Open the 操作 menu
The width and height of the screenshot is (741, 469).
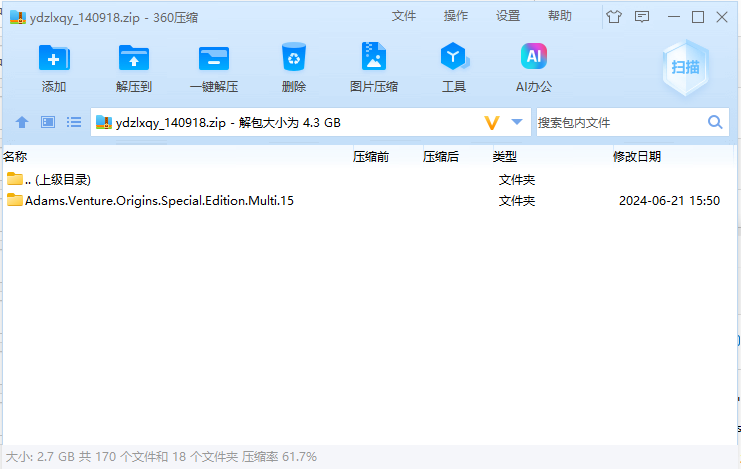456,16
